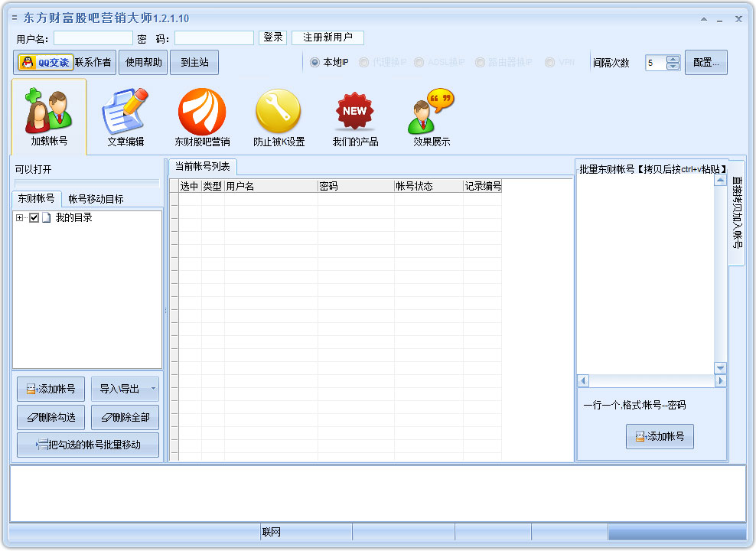Select the 我的目录 tree item label
The image size is (756, 551).
73,218
